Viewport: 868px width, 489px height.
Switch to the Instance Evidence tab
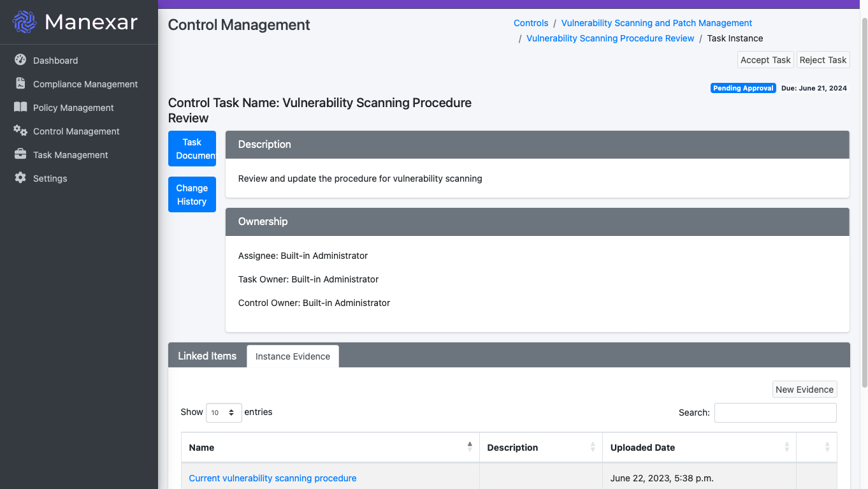tap(293, 356)
